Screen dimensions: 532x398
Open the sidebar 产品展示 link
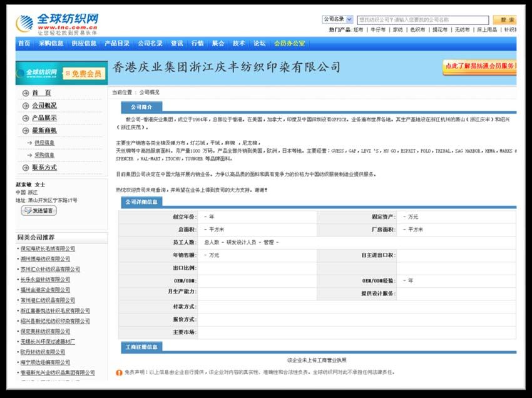click(44, 118)
